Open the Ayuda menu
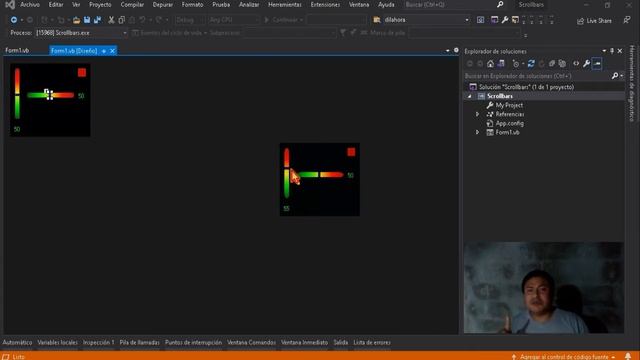 point(386,5)
